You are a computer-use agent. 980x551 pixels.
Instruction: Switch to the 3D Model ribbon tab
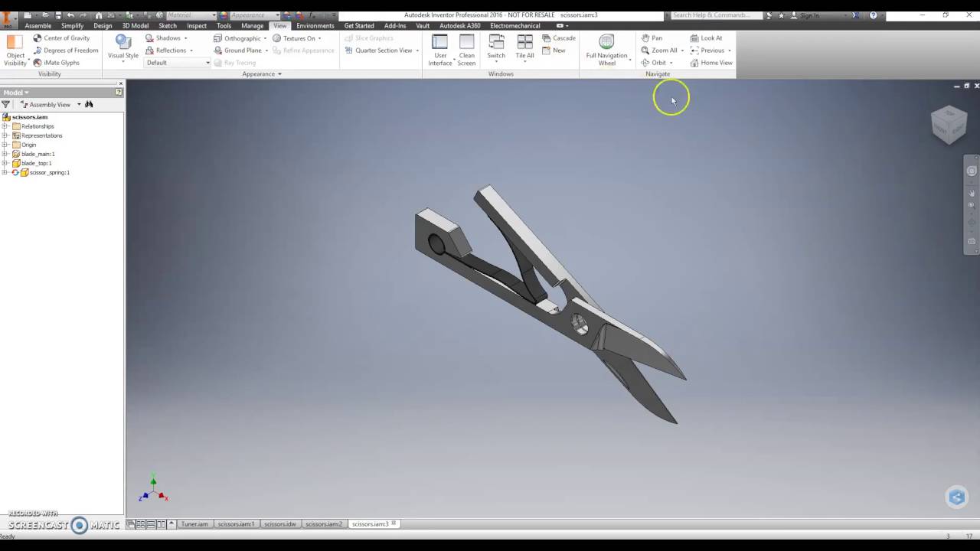pos(136,26)
